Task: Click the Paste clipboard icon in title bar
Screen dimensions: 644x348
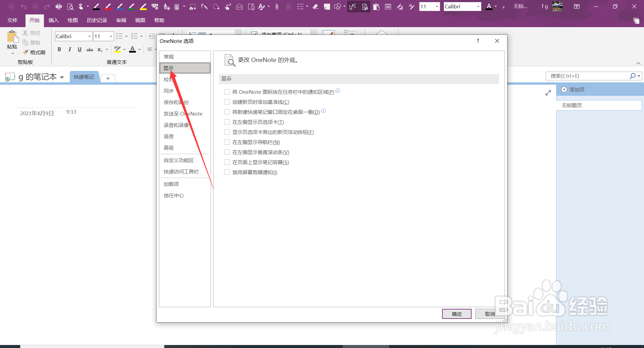Action: 376,6
